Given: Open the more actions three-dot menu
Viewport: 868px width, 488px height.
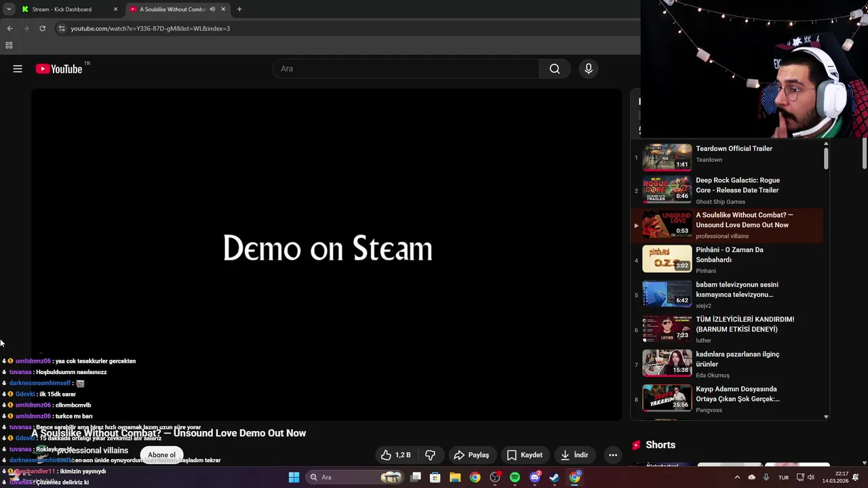Looking at the screenshot, I should [613, 455].
